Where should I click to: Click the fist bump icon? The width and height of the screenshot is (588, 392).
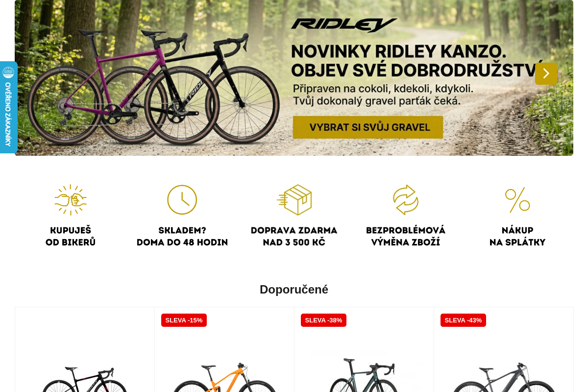[71, 200]
